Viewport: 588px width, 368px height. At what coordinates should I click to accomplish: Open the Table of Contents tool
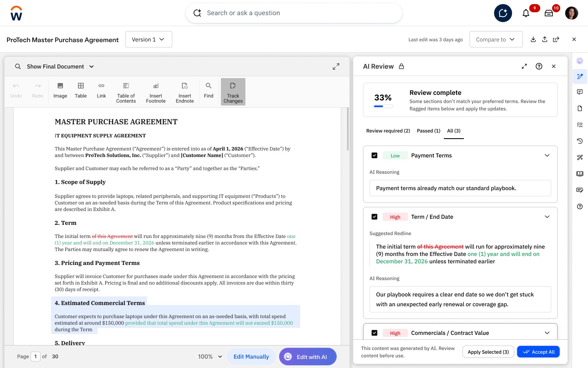126,92
